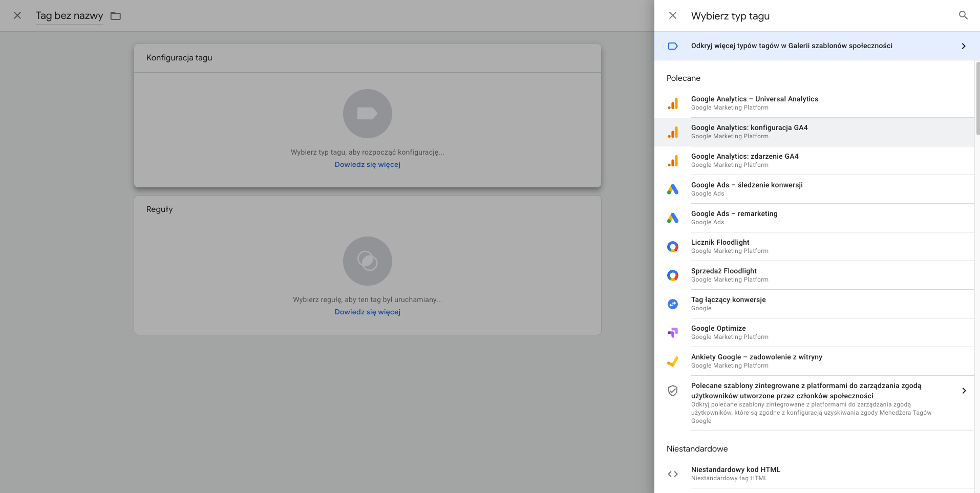Open 'Odkryj więcej typów tagów' gallery banner text

(x=792, y=46)
